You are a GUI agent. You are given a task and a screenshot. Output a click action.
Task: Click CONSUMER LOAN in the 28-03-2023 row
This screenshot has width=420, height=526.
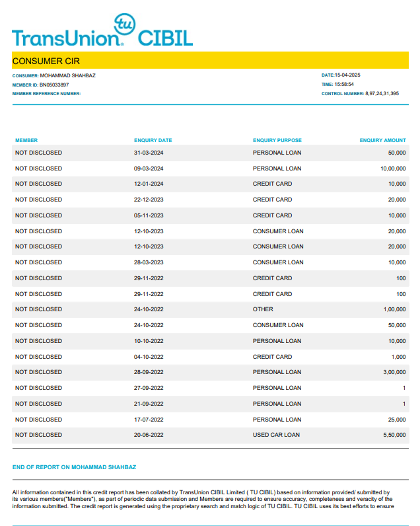pyautogui.click(x=278, y=262)
